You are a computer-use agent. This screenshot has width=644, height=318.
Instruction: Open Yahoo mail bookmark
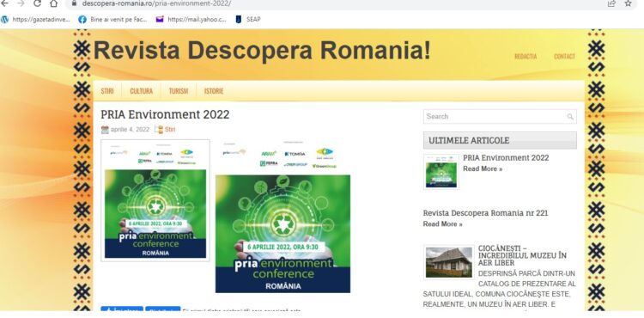[x=191, y=19]
